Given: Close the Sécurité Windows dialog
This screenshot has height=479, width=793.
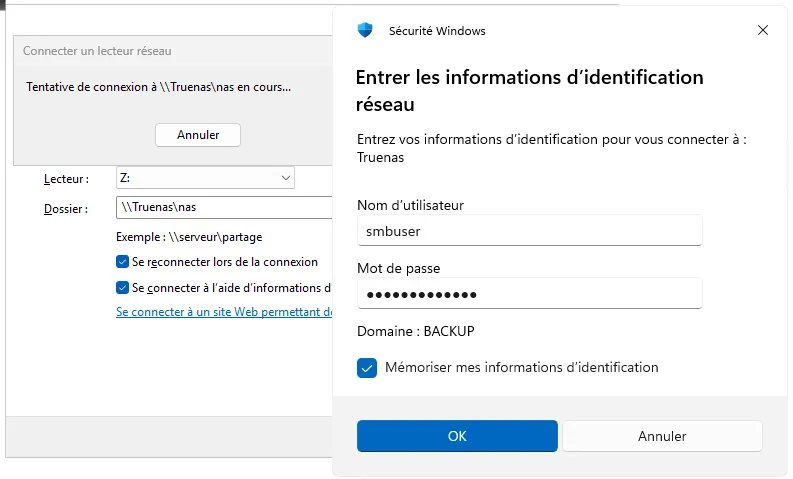Looking at the screenshot, I should pyautogui.click(x=763, y=30).
